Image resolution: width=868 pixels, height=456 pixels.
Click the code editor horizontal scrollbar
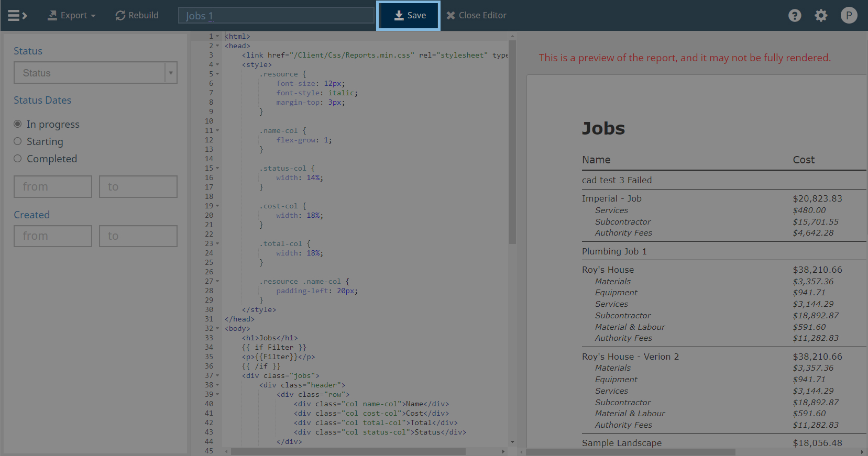pos(348,451)
